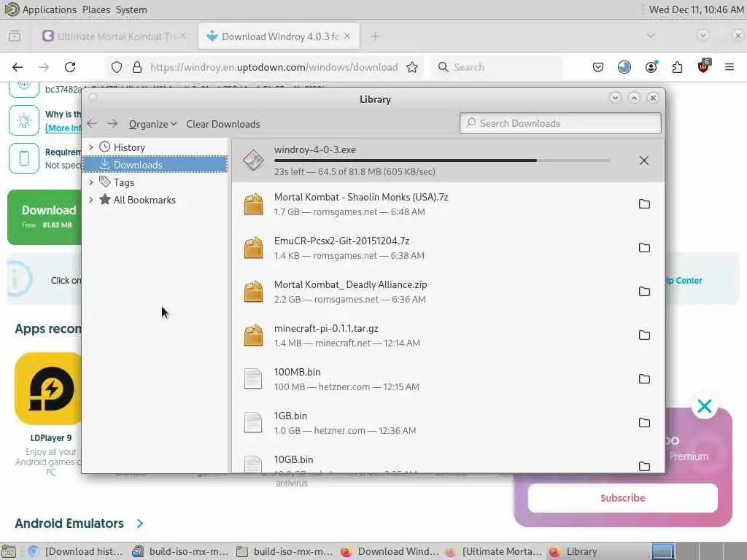747x560 pixels.
Task: Click the show desktop taskbar icon
Action: click(9, 551)
